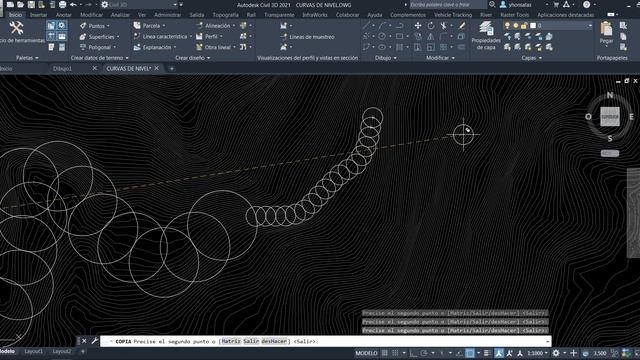Click the layer color white swatch
The height and width of the screenshot is (360, 640).
pyautogui.click(x=533, y=25)
